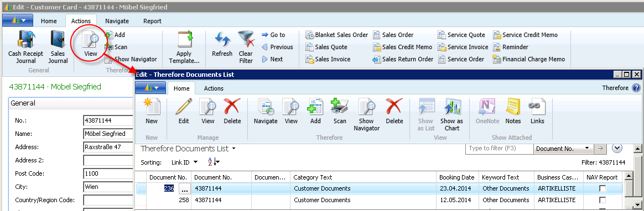Expand filter pane chevron button
Image resolution: width=644 pixels, height=211 pixels.
tap(617, 149)
